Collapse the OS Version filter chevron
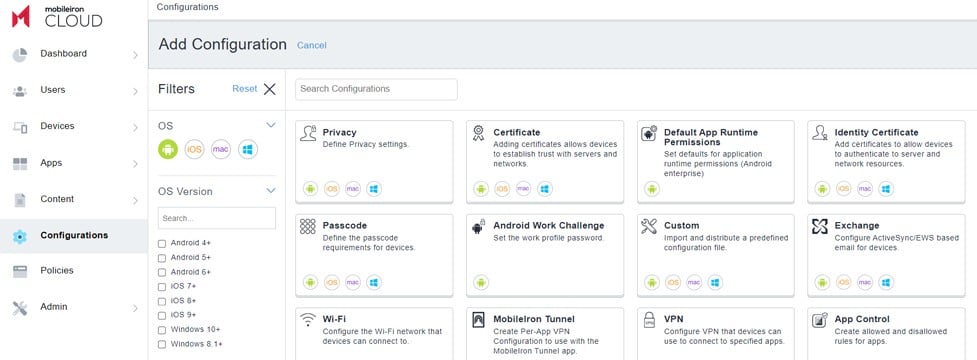977x360 pixels. pyautogui.click(x=270, y=191)
